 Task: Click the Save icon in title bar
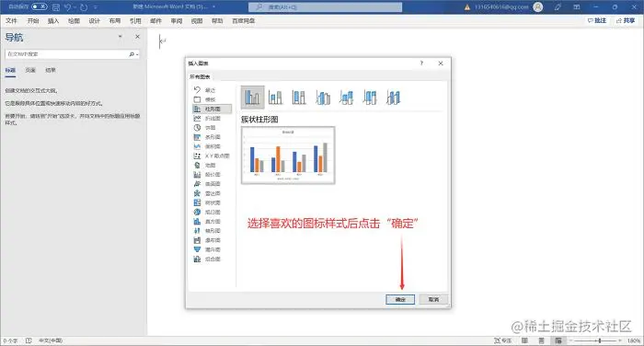(x=56, y=7)
